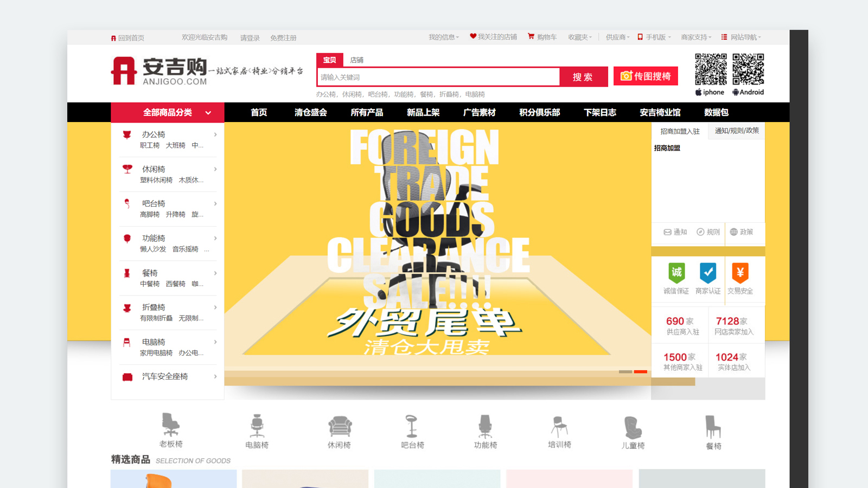
Task: Expand the 全部商品分类 dropdown arrow
Action: [208, 113]
